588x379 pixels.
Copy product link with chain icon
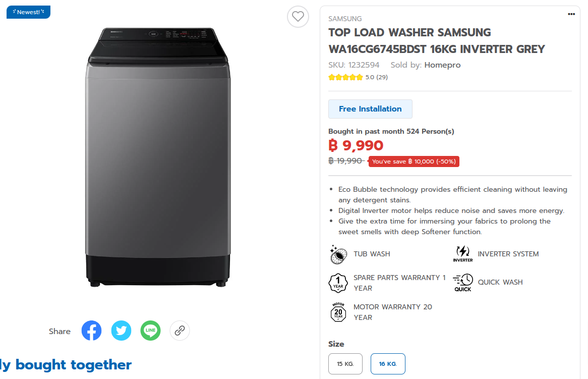(180, 331)
